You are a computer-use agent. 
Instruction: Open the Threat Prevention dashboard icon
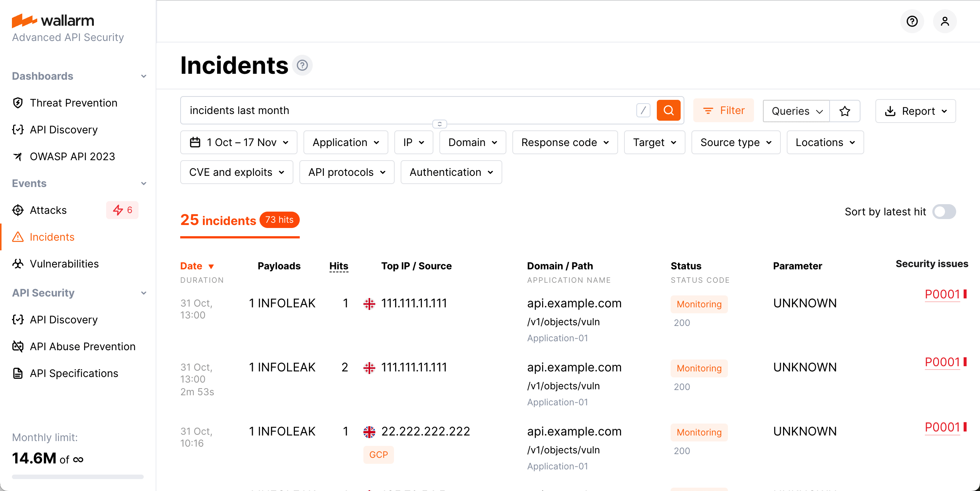pos(17,103)
